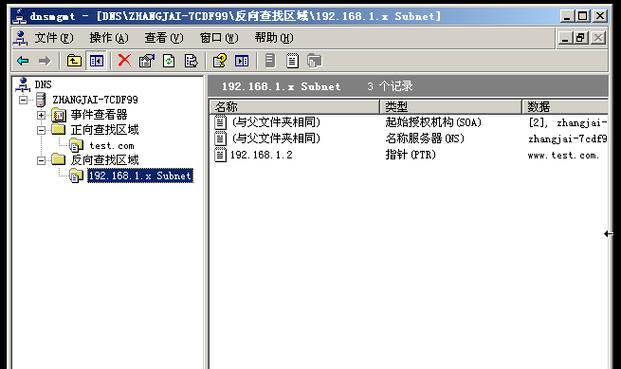This screenshot has height=369, width=621.
Task: Collapse the ZHANGJAI-7CDF99 server node
Action: [x=23, y=100]
